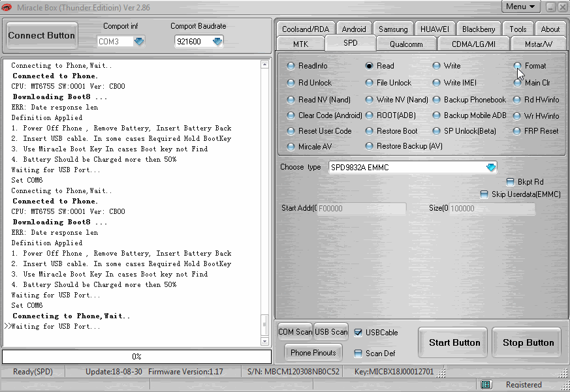570x392 pixels.
Task: Open the Comport inf COM3 dropdown arrow
Action: click(139, 41)
